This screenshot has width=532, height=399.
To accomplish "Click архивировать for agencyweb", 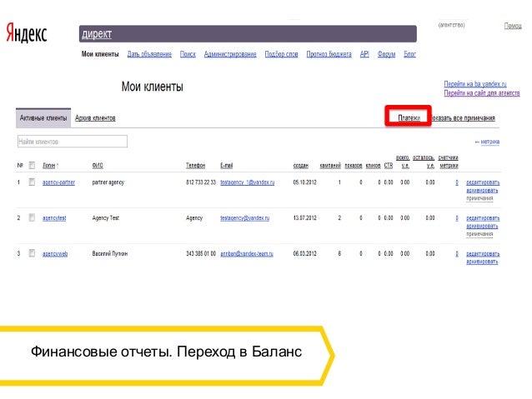I will (x=482, y=262).
